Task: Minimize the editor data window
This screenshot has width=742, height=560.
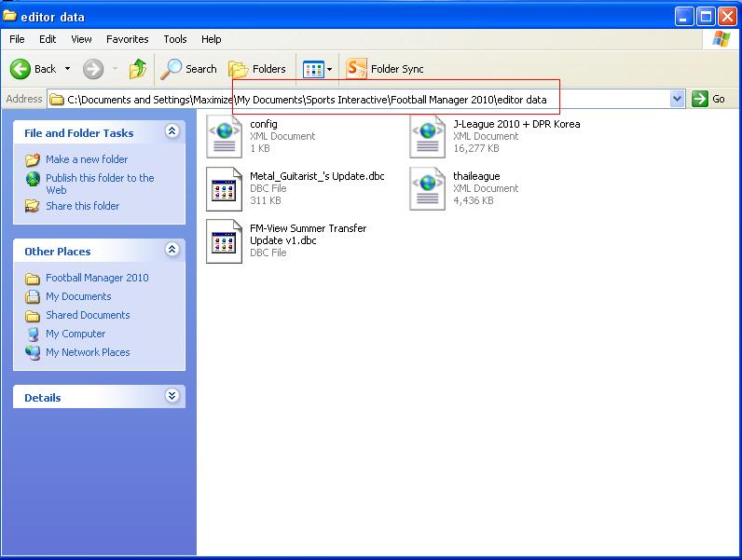Action: [684, 17]
